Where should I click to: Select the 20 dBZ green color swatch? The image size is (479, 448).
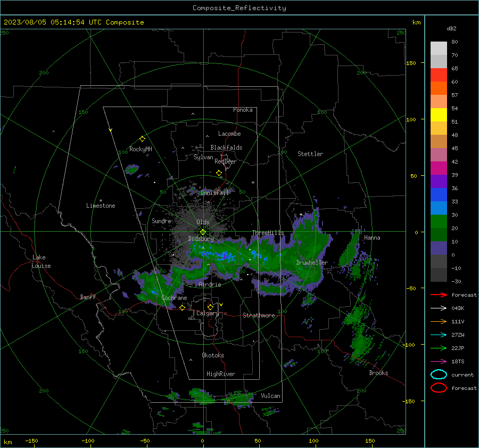point(439,222)
